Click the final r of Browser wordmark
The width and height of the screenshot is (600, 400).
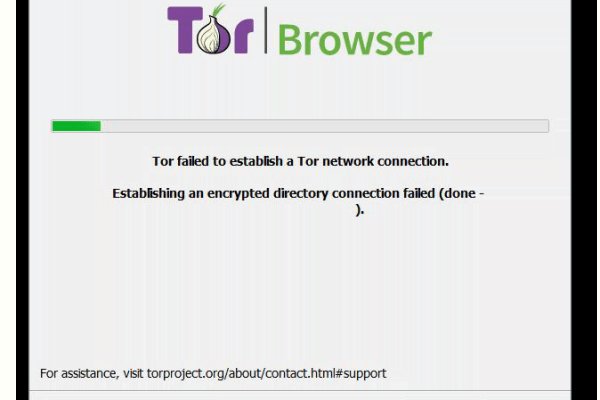pos(424,44)
